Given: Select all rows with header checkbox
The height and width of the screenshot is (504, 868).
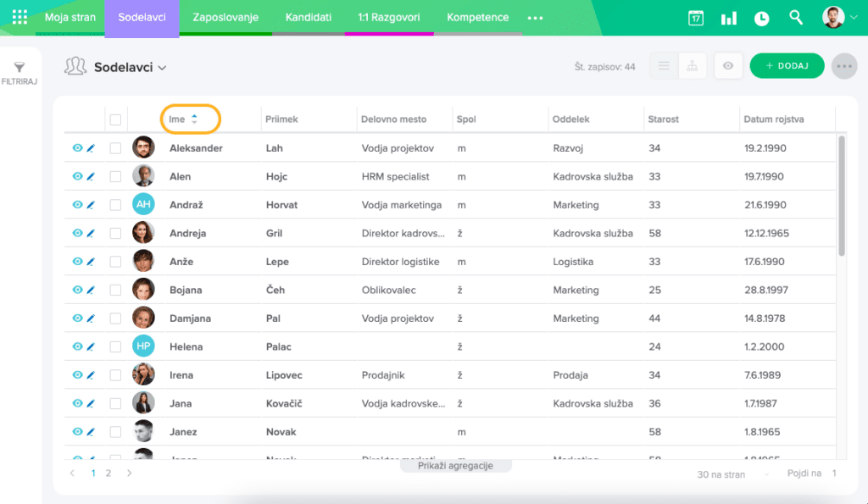Looking at the screenshot, I should (115, 119).
